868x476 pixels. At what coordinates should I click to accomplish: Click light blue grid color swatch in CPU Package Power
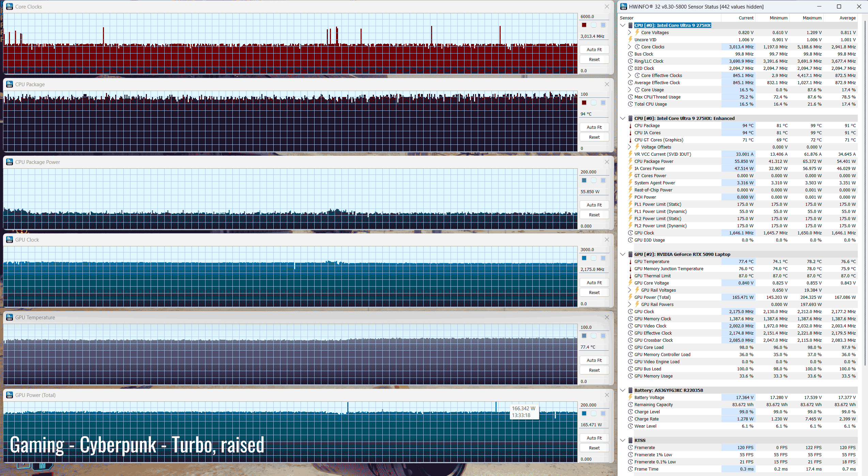pyautogui.click(x=603, y=180)
